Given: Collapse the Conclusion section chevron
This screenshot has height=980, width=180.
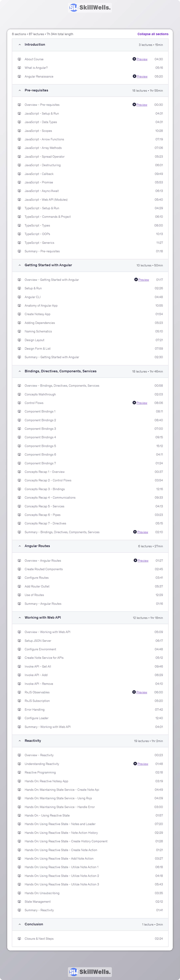Looking at the screenshot, I should click(x=20, y=924).
